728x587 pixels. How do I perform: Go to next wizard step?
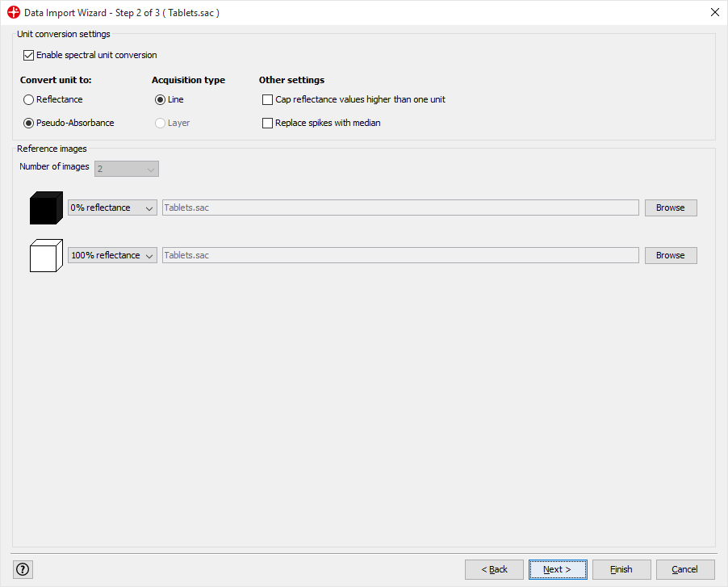click(557, 569)
